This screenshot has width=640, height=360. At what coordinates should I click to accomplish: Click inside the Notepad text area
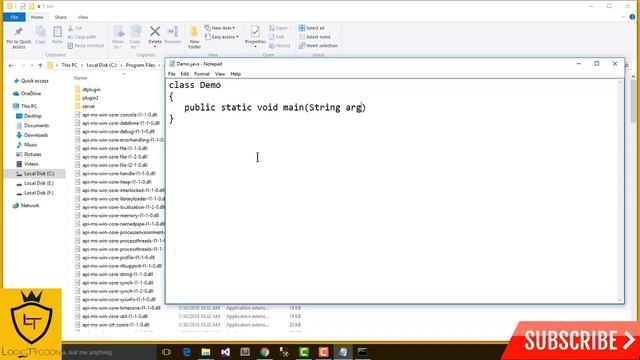(x=392, y=191)
